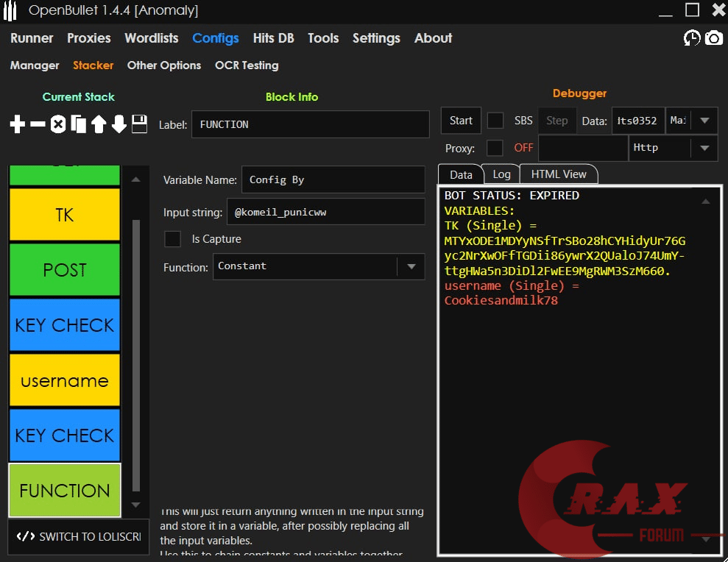The height and width of the screenshot is (562, 728).
Task: Open the Wordlists menu
Action: point(151,38)
